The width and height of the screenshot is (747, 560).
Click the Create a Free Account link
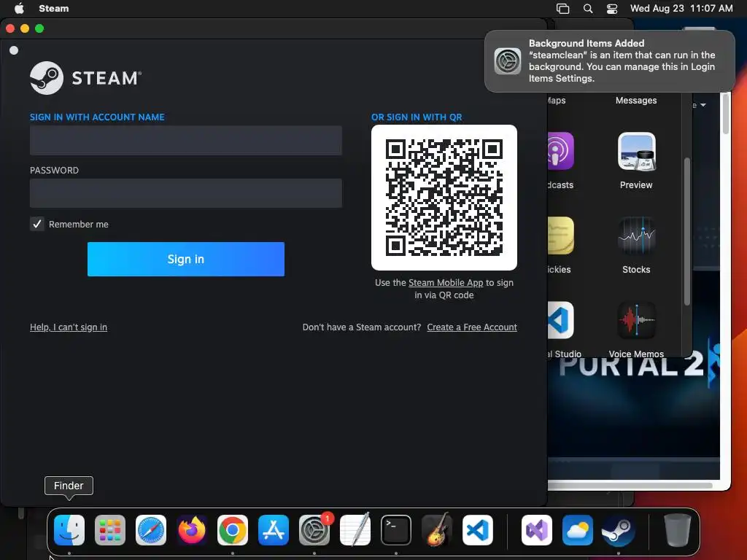tap(472, 327)
